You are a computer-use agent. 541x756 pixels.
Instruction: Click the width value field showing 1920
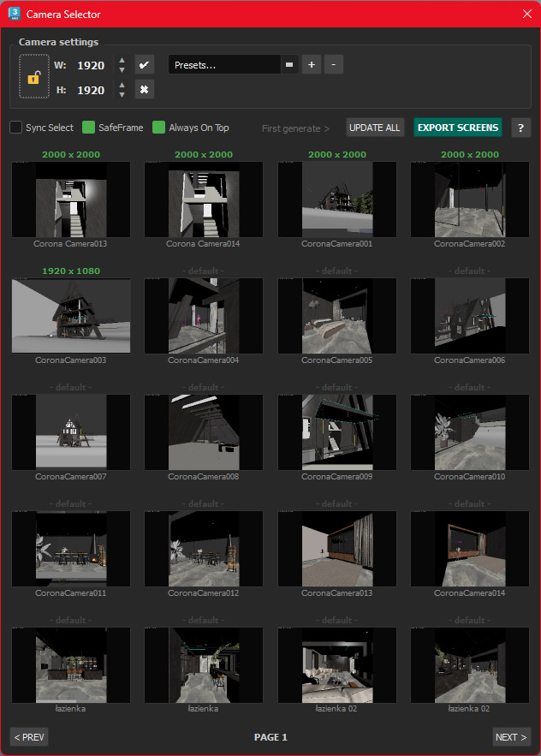(91, 66)
